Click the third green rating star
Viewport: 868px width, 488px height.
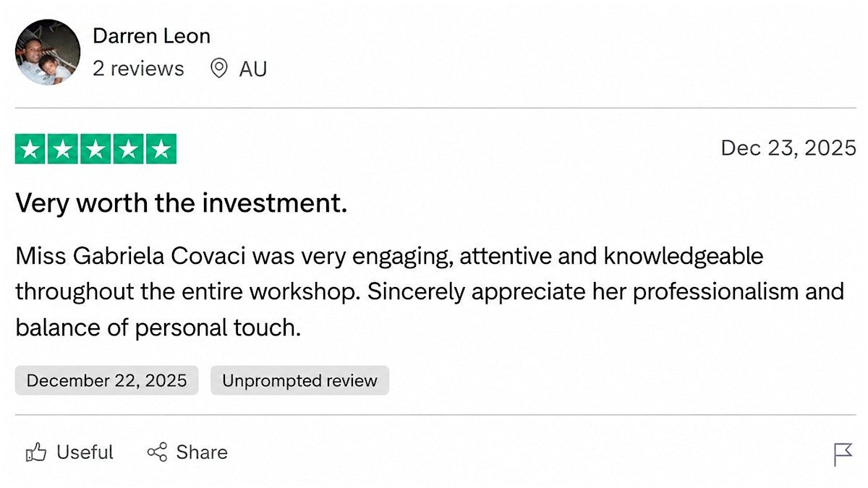click(x=95, y=150)
